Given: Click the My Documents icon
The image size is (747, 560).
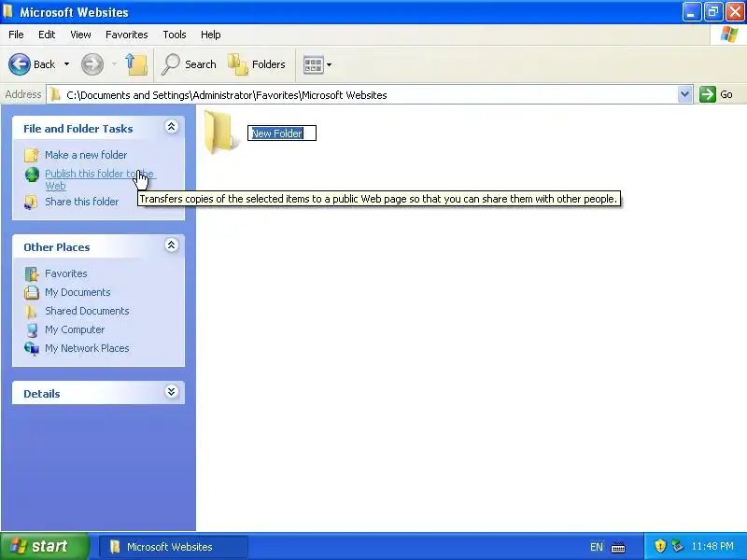Looking at the screenshot, I should (x=32, y=292).
